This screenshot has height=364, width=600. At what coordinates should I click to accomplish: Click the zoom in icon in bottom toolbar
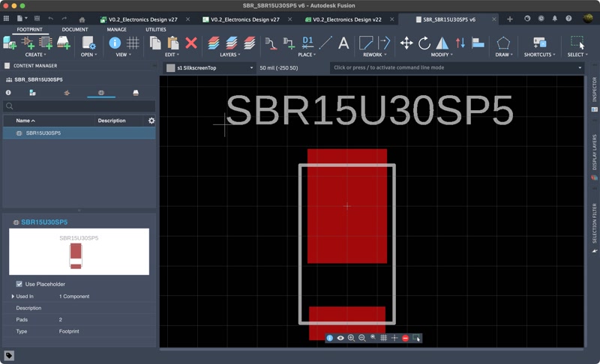tap(351, 339)
